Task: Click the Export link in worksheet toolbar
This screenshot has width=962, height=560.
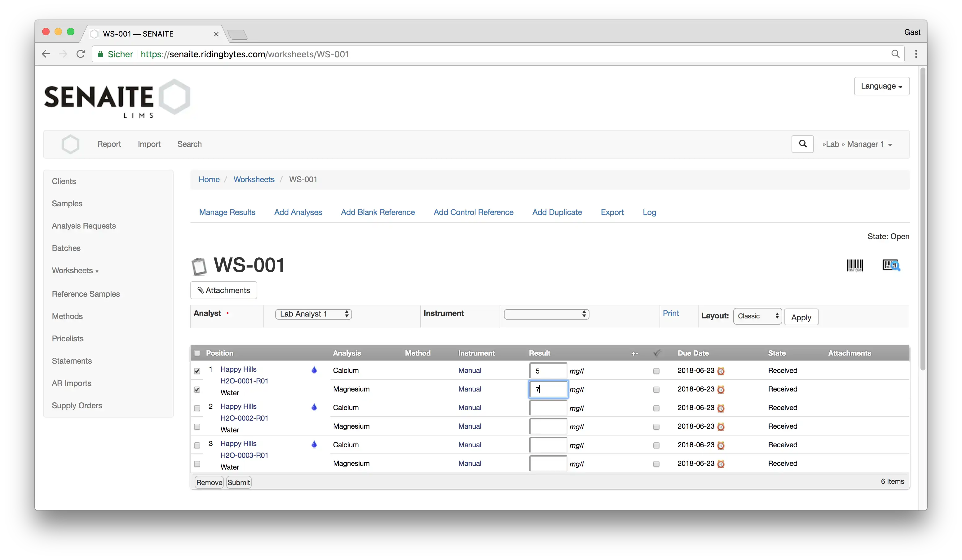Action: pyautogui.click(x=612, y=212)
